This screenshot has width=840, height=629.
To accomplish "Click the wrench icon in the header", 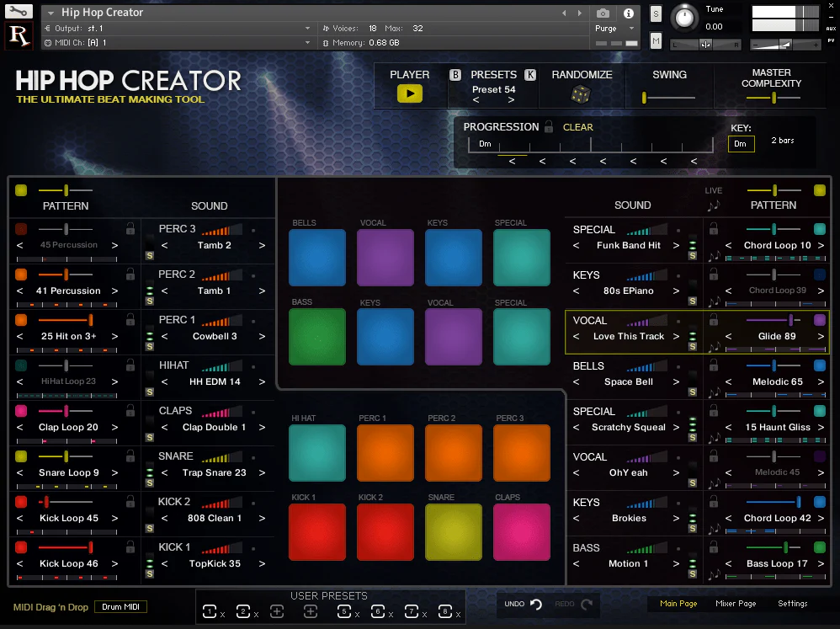I will click(x=19, y=13).
